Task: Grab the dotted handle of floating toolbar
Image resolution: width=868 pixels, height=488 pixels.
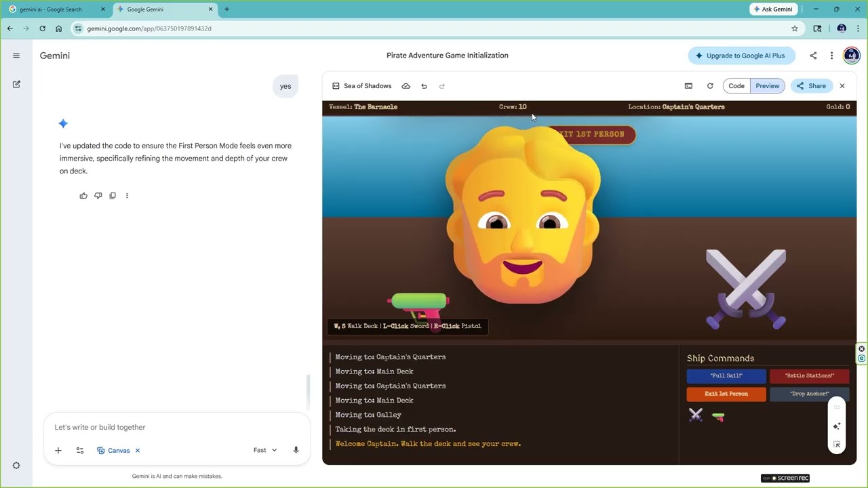Action: tap(837, 407)
